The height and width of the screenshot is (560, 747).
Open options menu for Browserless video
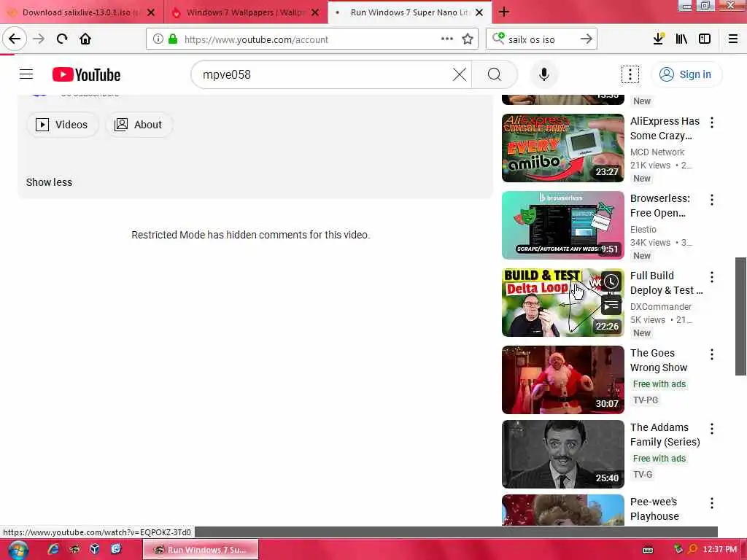(712, 200)
